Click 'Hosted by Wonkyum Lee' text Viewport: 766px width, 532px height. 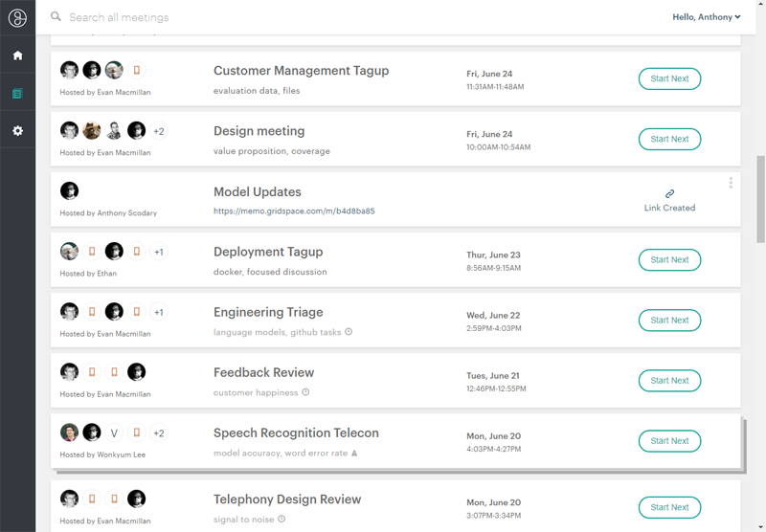102,454
